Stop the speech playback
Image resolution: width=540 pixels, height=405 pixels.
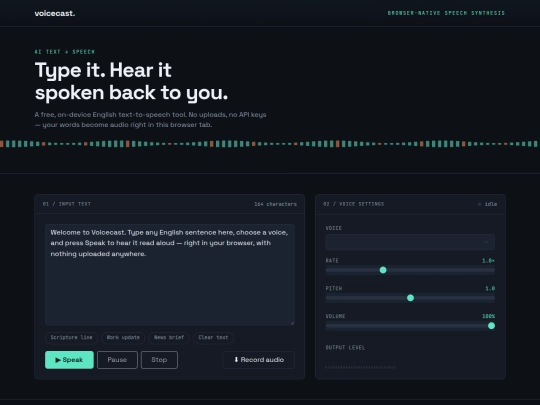[x=159, y=360]
